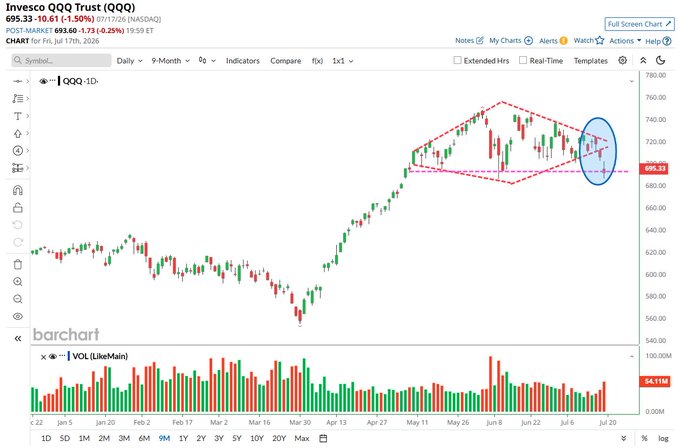This screenshot has height=448, width=679.
Task: Click the 695.33 price label
Action: (x=655, y=168)
